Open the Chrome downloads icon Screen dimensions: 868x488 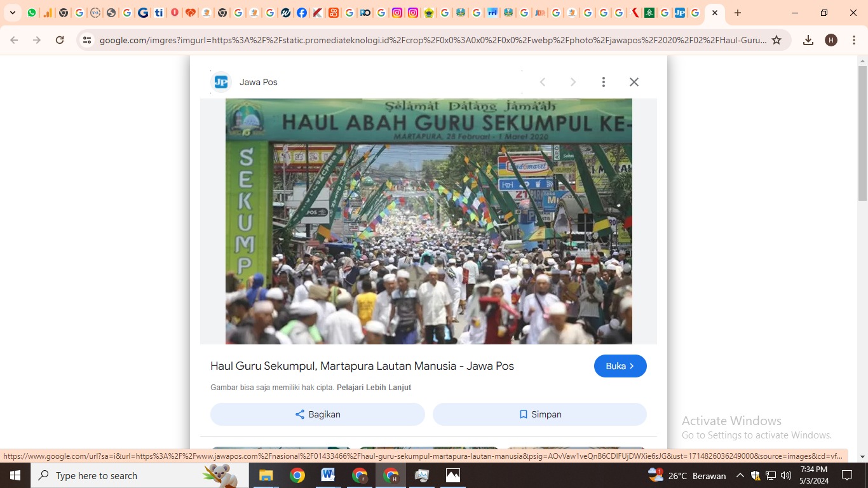pyautogui.click(x=808, y=40)
